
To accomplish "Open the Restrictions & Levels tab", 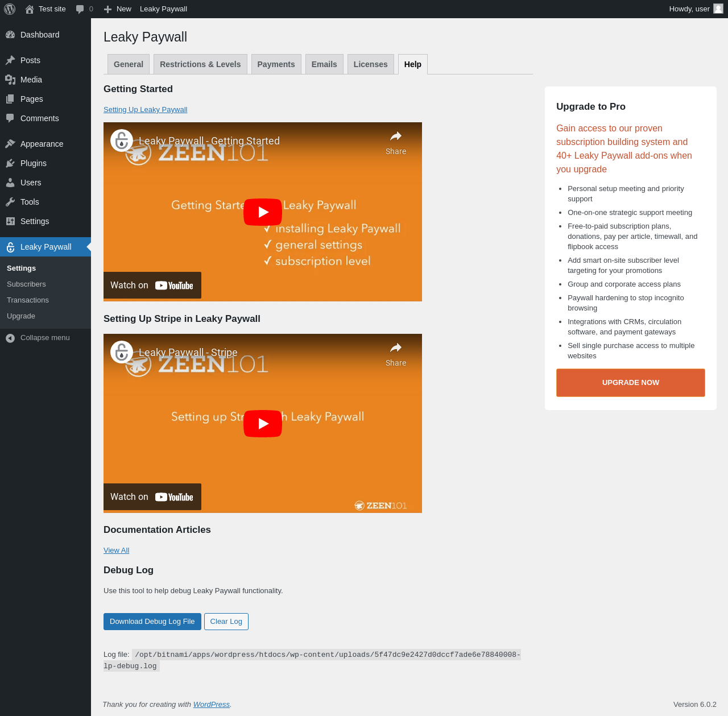I will pos(200,64).
